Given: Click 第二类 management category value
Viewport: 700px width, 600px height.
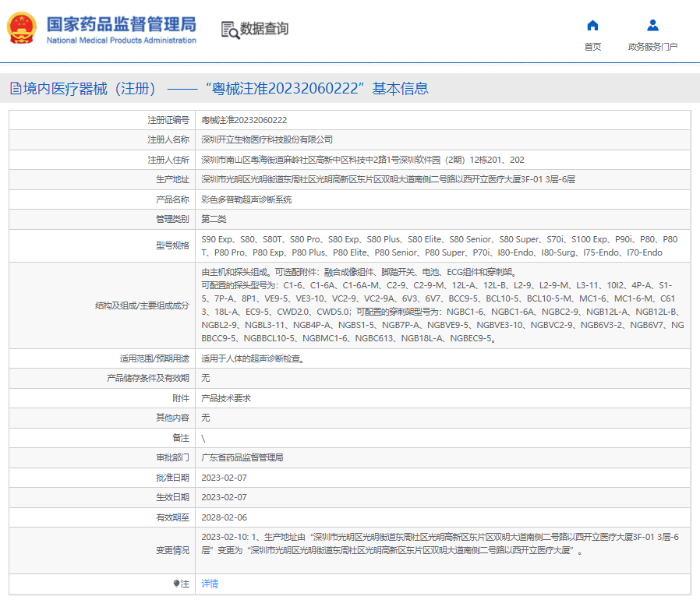Looking at the screenshot, I should [214, 219].
